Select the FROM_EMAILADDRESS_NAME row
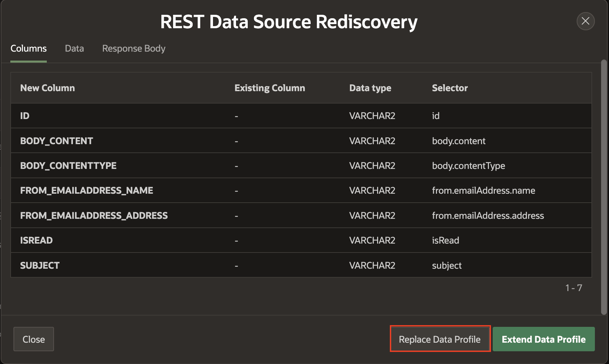This screenshot has width=609, height=364. click(x=86, y=191)
